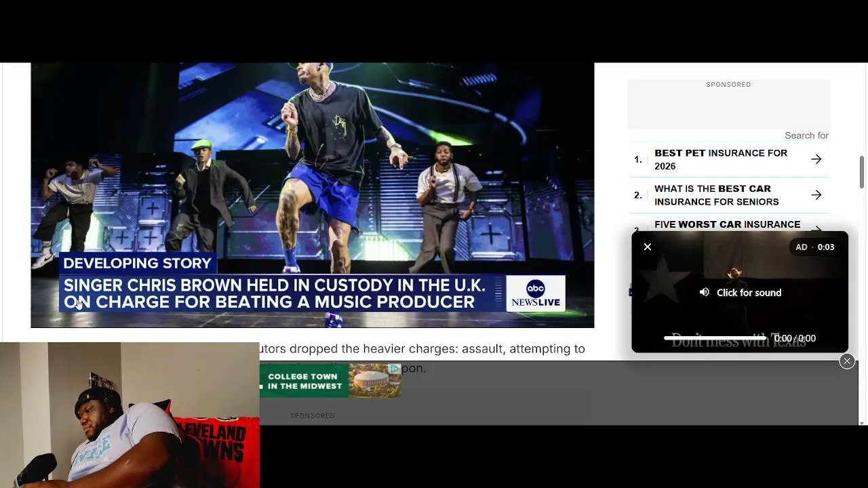Click the arrow beside Best Pet Insurance
This screenshot has width=868, height=488.
816,159
